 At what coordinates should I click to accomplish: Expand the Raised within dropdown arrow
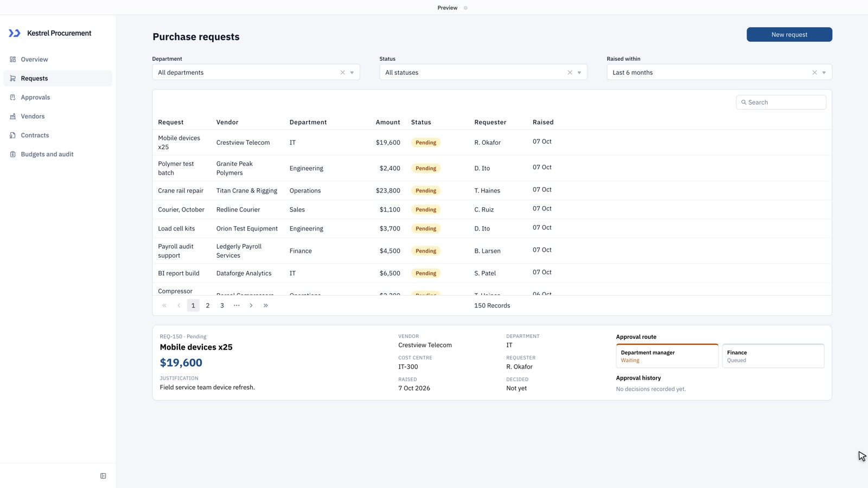[824, 73]
